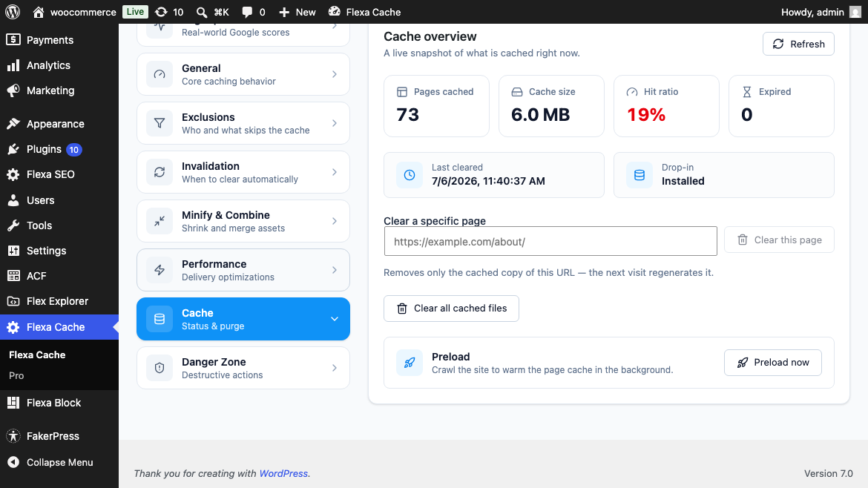Click the Users person icon
Image resolution: width=868 pixels, height=488 pixels.
coord(13,200)
